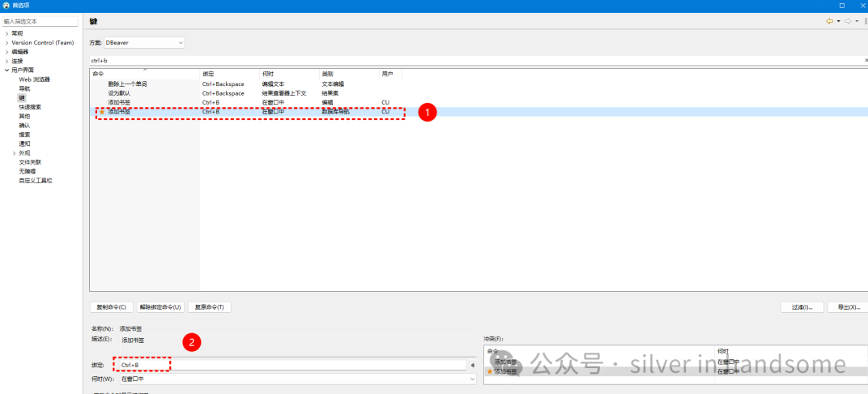Expand the 外观 tree node
868x394 pixels.
[15, 153]
